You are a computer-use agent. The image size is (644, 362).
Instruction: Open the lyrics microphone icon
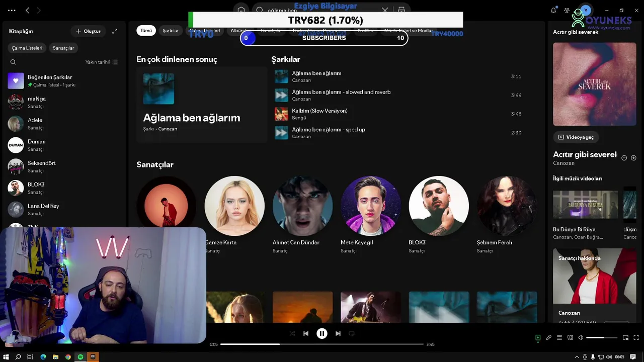[548, 337]
